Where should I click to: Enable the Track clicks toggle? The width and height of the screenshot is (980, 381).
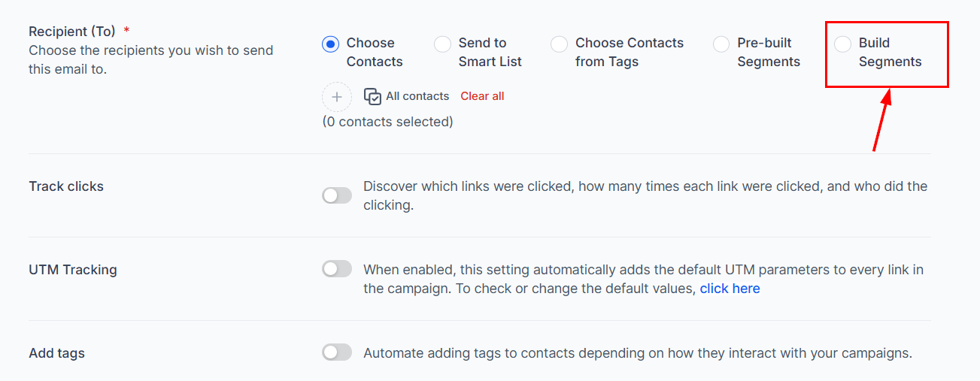coord(337,195)
